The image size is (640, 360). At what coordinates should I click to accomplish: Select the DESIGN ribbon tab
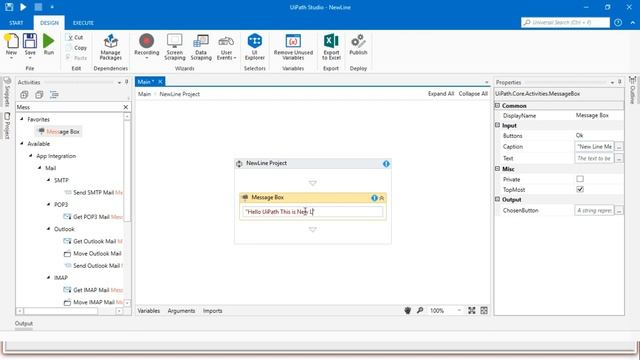(49, 23)
